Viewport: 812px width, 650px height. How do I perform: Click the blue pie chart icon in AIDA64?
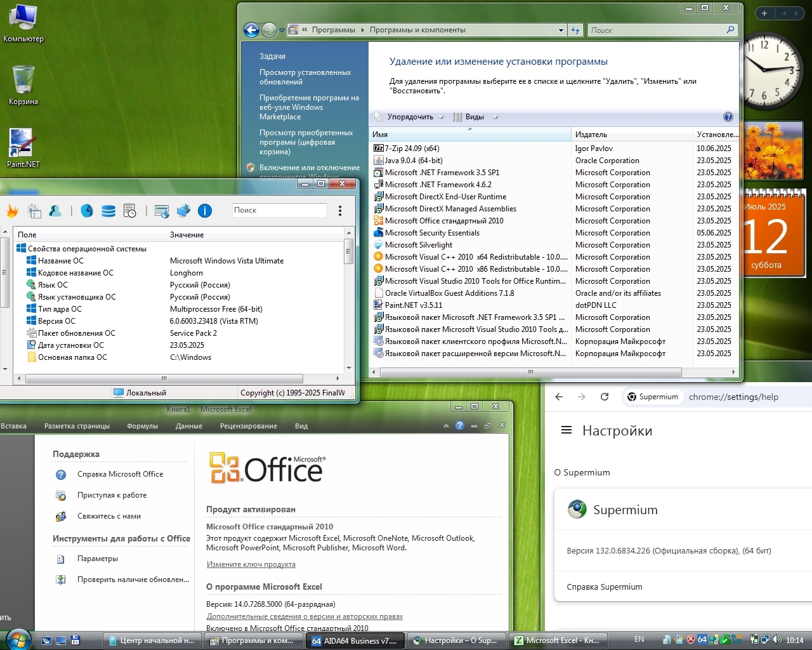[87, 211]
